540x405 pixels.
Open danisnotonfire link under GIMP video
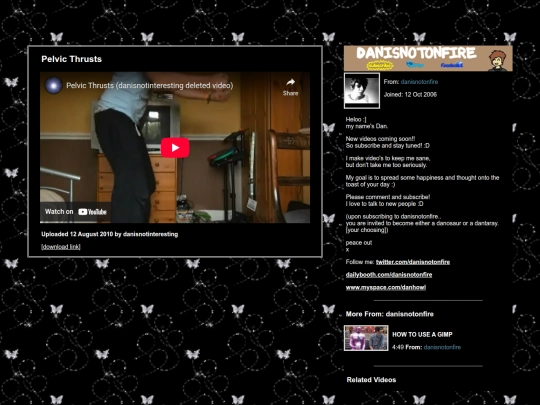[442, 347]
